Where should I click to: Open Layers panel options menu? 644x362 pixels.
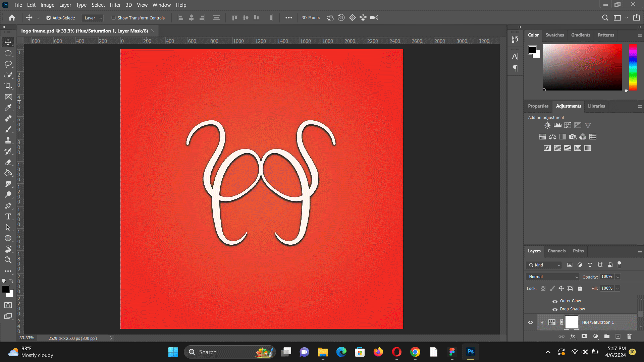tap(640, 251)
